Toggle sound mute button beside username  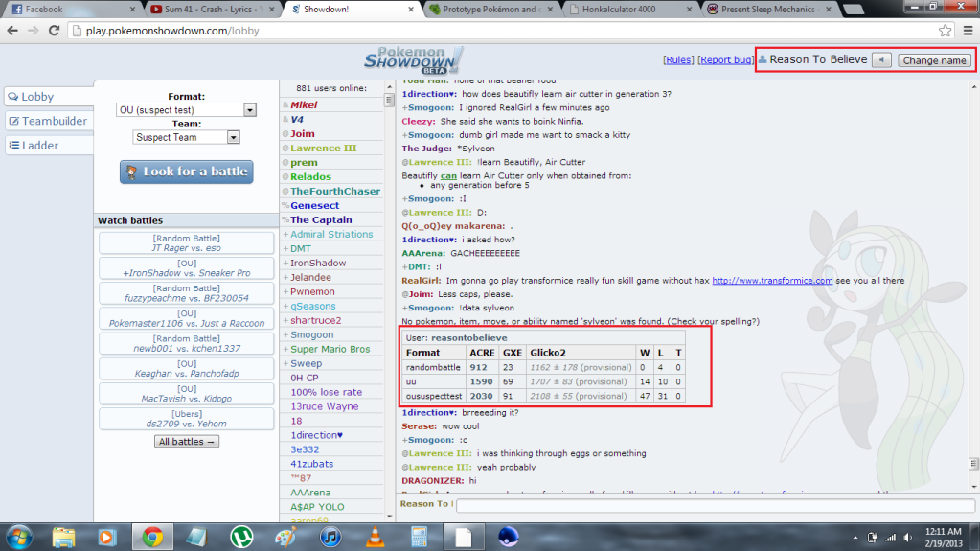pos(882,60)
